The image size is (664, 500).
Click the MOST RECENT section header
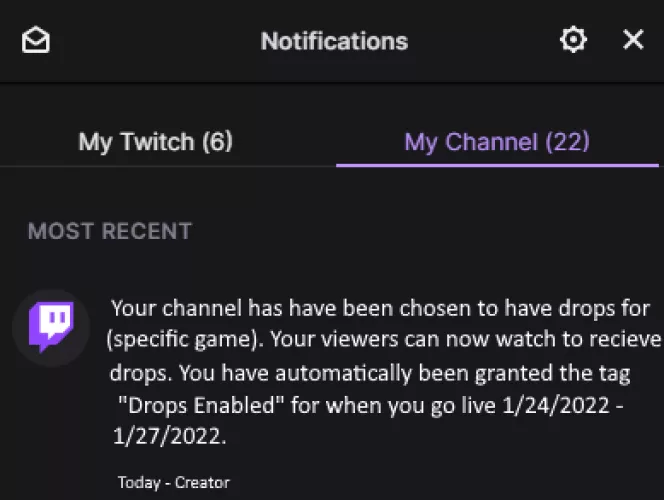pos(110,231)
